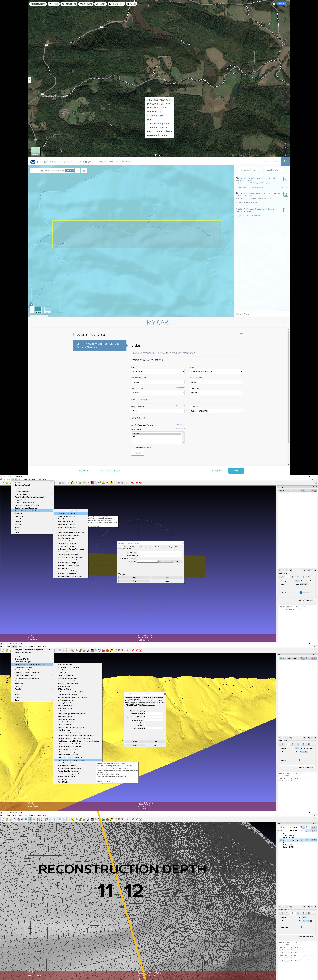
Task: Open the Output Format dropdown
Action: (x=216, y=411)
